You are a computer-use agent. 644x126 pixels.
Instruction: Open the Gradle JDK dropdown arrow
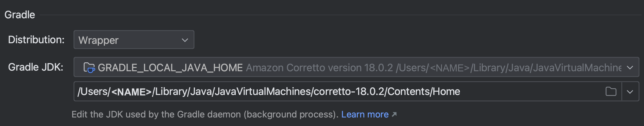click(630, 68)
